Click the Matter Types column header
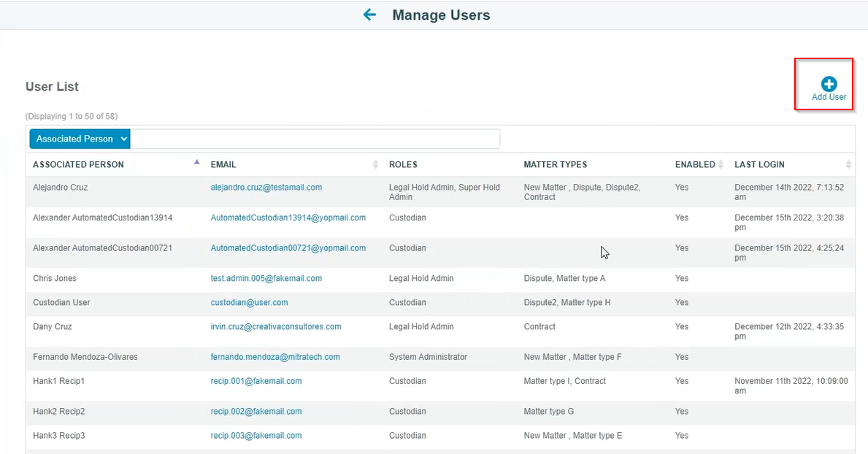868x454 pixels. tap(556, 165)
